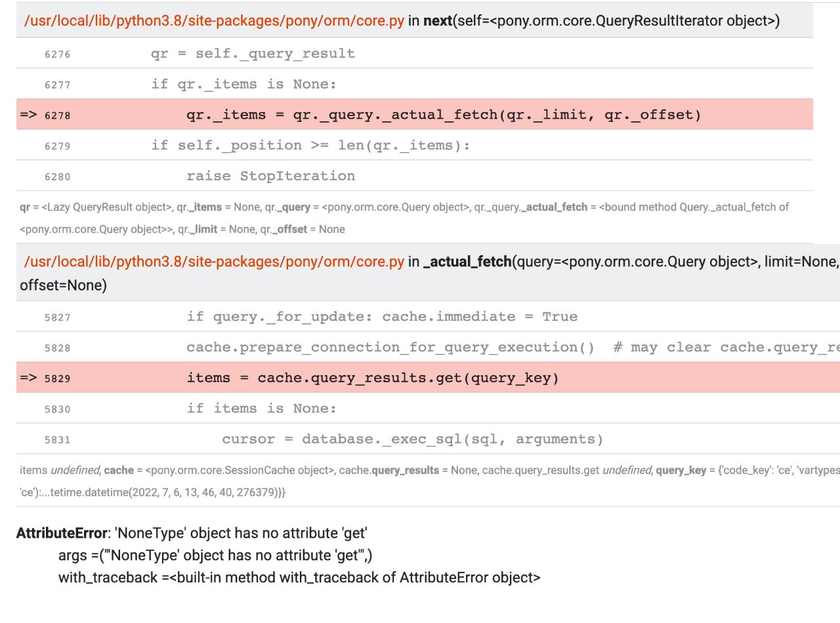Viewport: 840px width, 623px height.
Task: Click the 'raise StopIteration' code line
Action: click(270, 176)
